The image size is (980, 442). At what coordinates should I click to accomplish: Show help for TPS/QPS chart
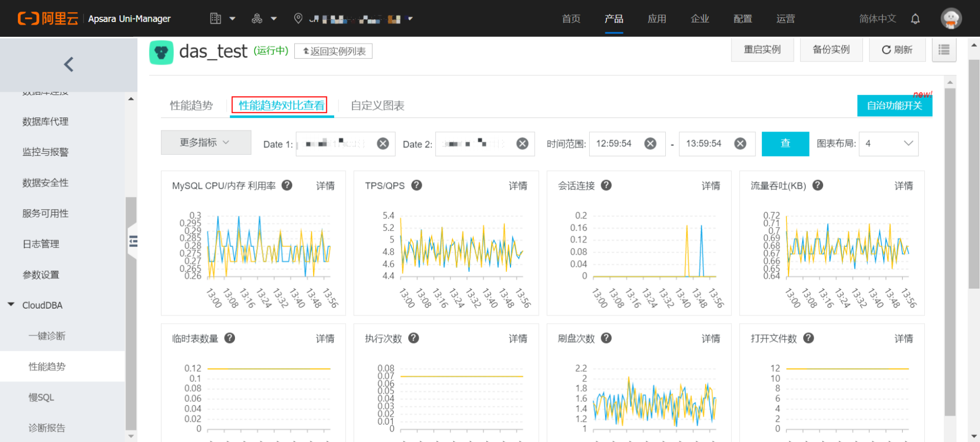(x=417, y=185)
